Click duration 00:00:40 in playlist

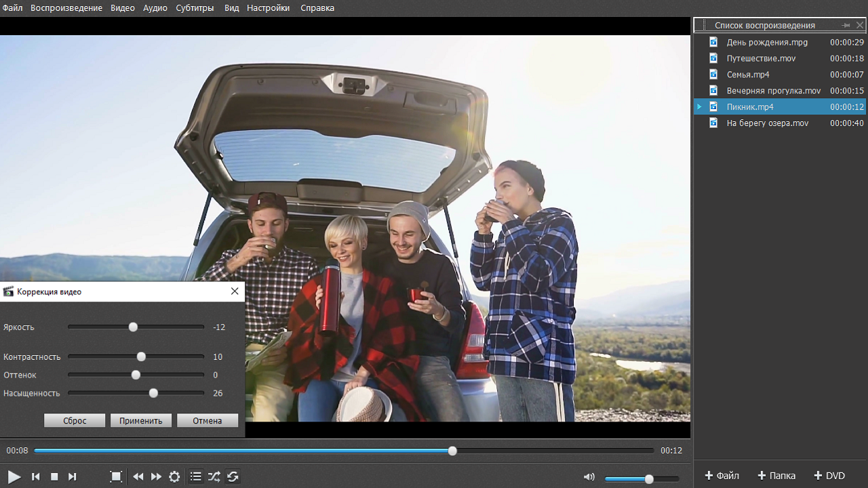point(847,123)
